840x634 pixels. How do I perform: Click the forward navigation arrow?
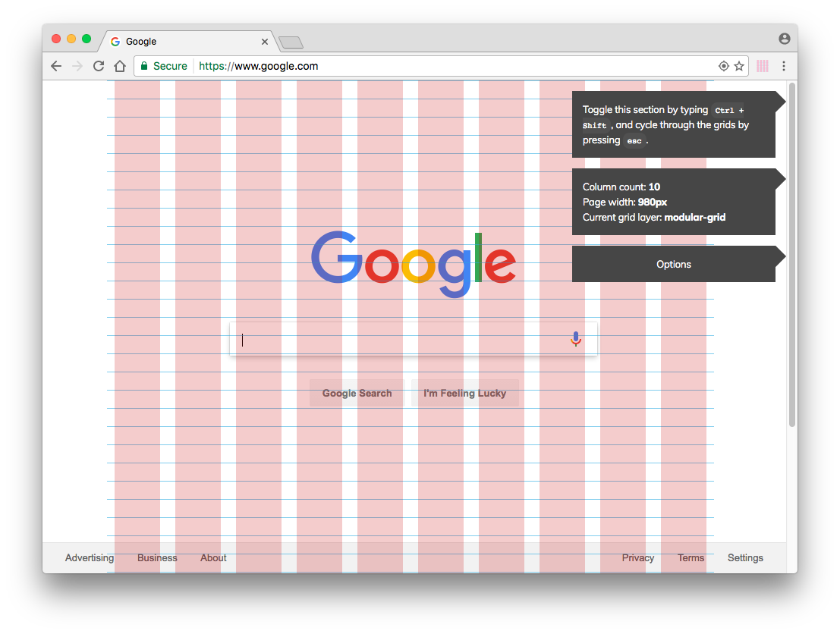(77, 67)
